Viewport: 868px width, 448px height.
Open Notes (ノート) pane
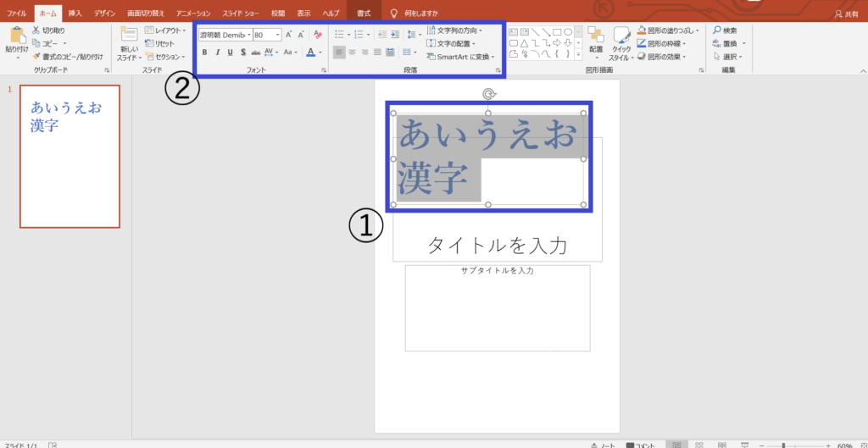click(604, 445)
